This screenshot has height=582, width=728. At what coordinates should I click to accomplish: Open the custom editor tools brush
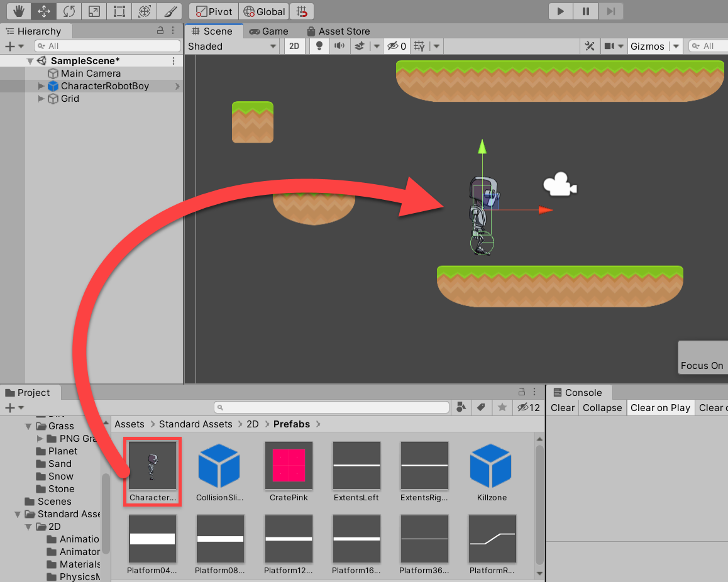[x=170, y=11]
